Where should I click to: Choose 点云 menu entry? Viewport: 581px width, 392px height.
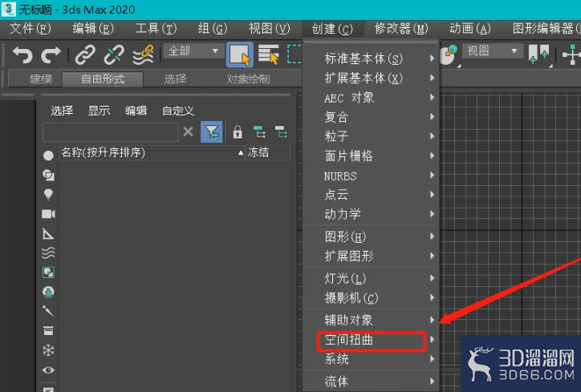point(371,195)
